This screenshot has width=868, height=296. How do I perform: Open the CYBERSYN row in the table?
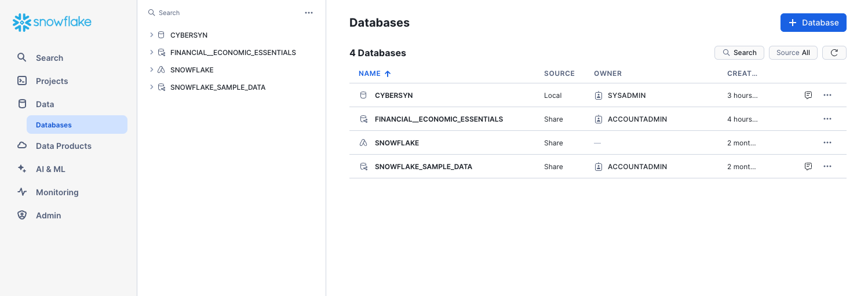tap(597, 95)
